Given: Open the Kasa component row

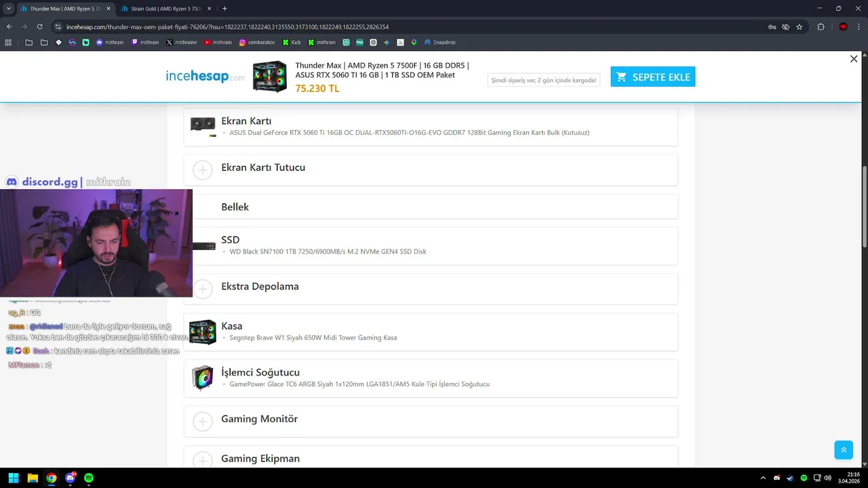Looking at the screenshot, I should click(431, 331).
